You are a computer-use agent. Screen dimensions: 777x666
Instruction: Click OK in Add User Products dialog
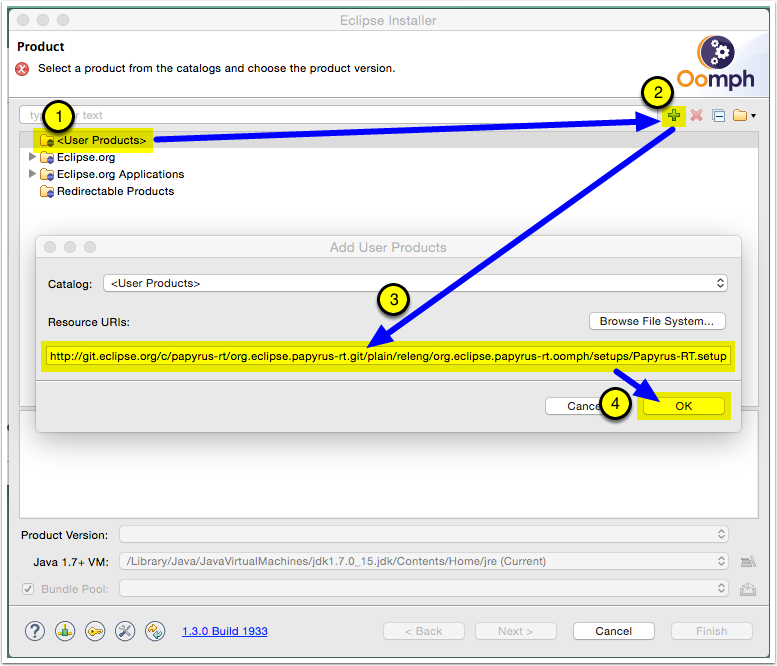(683, 406)
